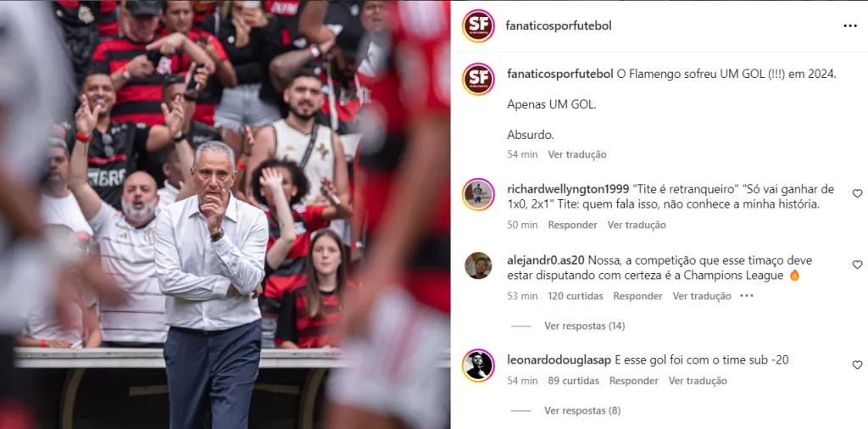Open alejandr0.as20's profile avatar

[x=478, y=265]
